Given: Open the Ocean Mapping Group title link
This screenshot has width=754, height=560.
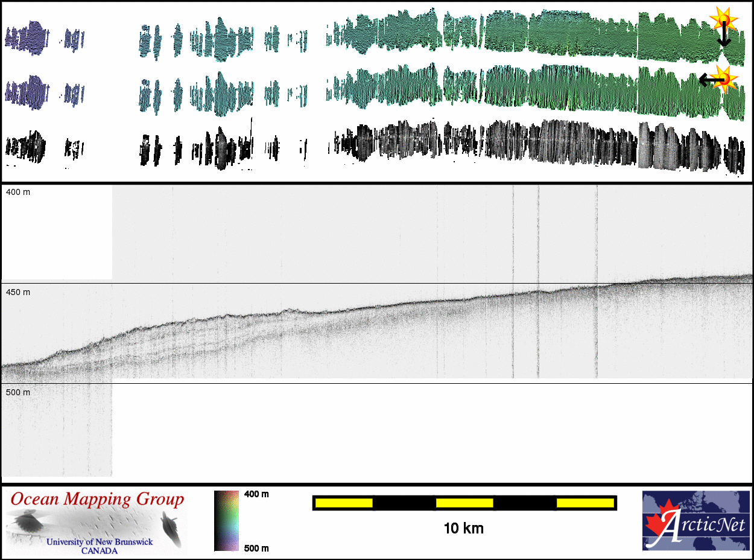Looking at the screenshot, I should (x=97, y=500).
